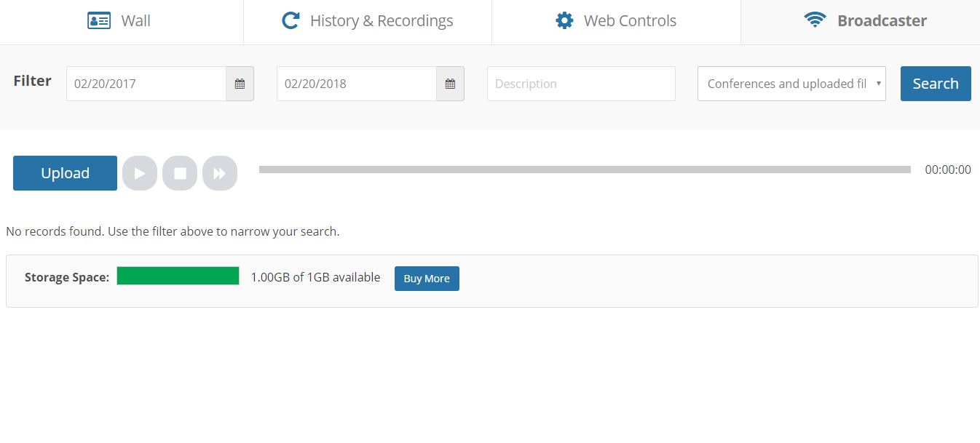980x443 pixels.
Task: Click the Web Controls gear icon
Action: point(564,20)
